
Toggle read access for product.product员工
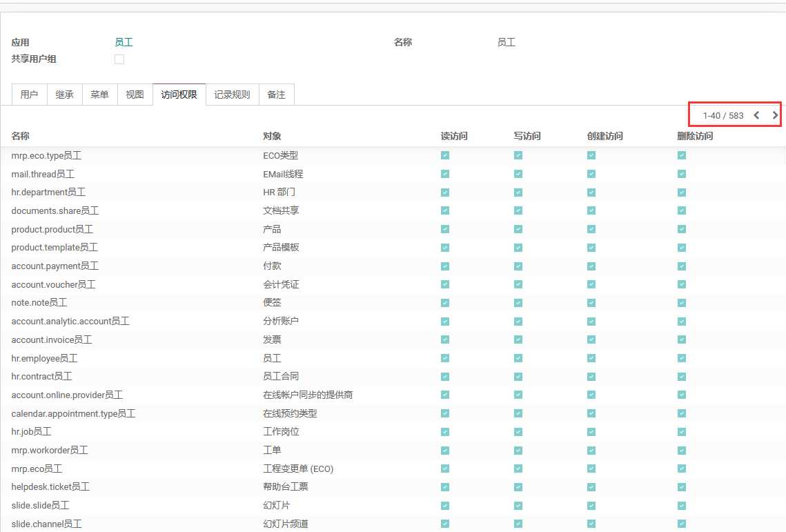[445, 229]
